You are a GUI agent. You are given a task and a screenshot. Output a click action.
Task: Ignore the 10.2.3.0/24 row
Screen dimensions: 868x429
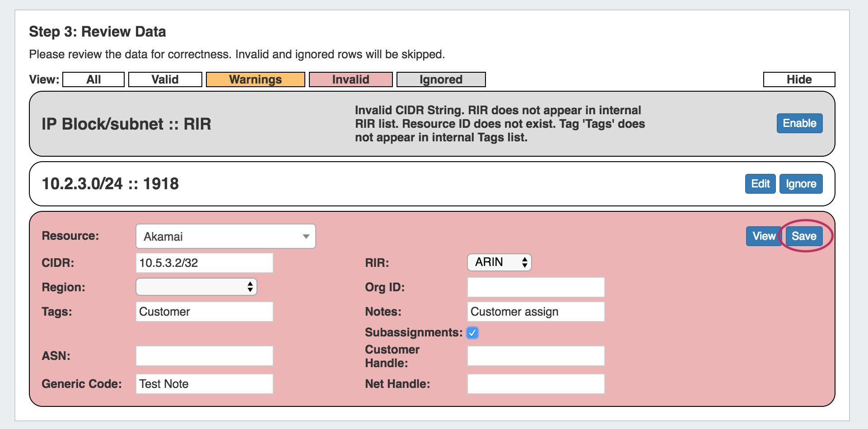tap(801, 184)
